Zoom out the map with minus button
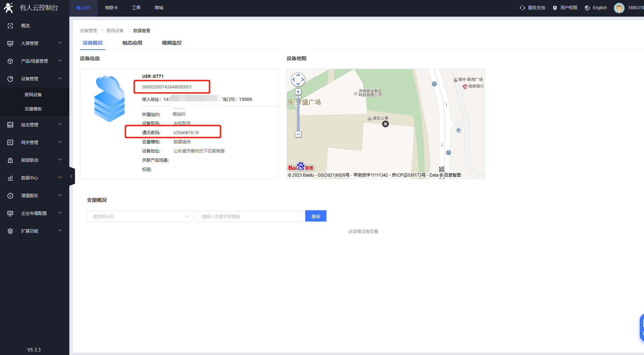 [298, 134]
